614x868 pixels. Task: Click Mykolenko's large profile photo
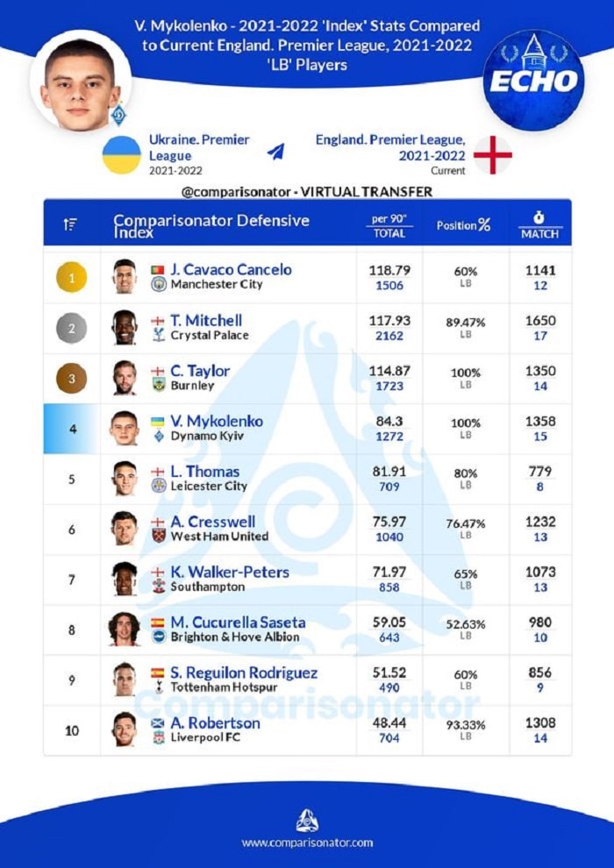click(80, 82)
